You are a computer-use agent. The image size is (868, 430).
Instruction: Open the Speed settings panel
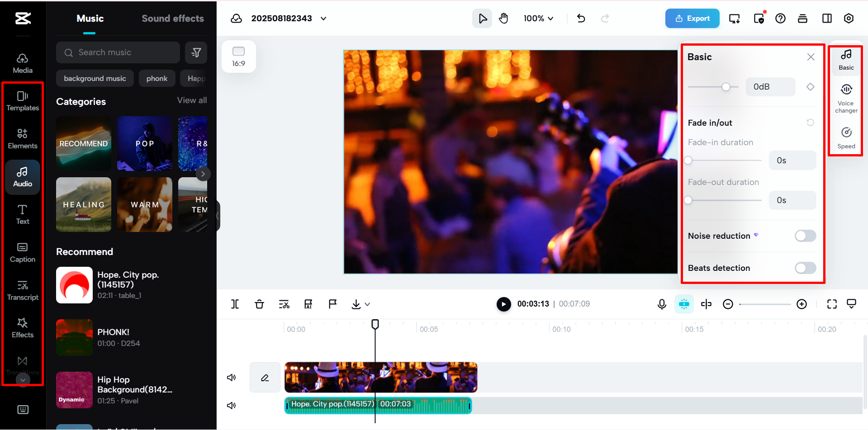tap(846, 138)
